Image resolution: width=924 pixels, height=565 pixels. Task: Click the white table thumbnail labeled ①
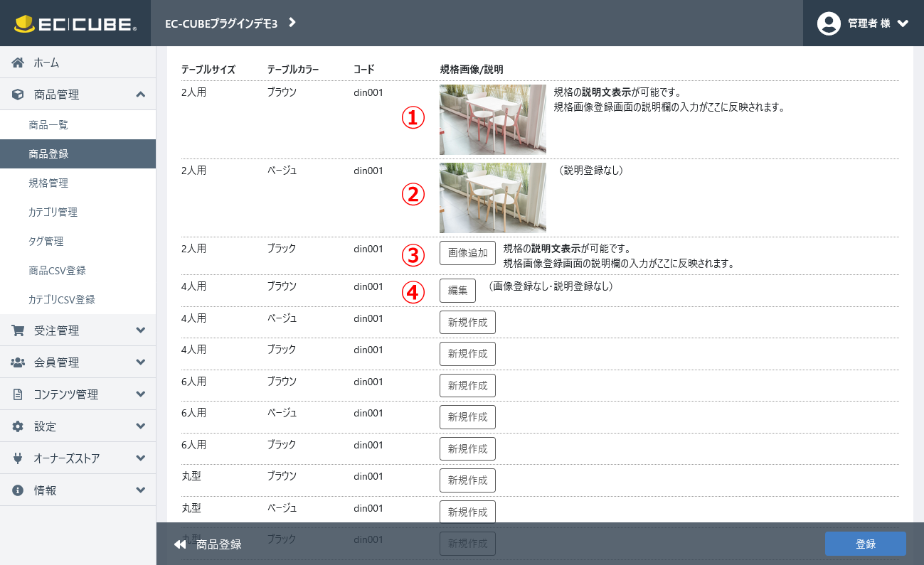click(x=492, y=119)
